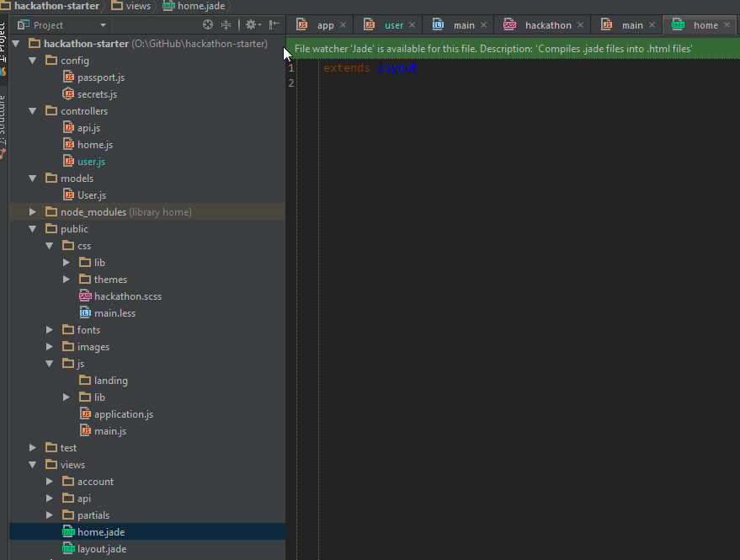Screen dimensions: 740x560
Task: Click the scroll-from-source crosshair icon
Action: pyautogui.click(x=208, y=24)
